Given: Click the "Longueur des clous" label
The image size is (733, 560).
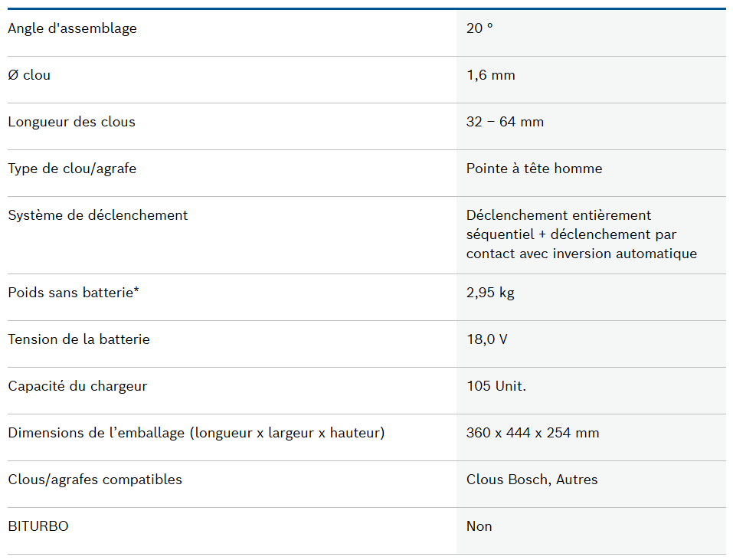Looking at the screenshot, I should (71, 123).
